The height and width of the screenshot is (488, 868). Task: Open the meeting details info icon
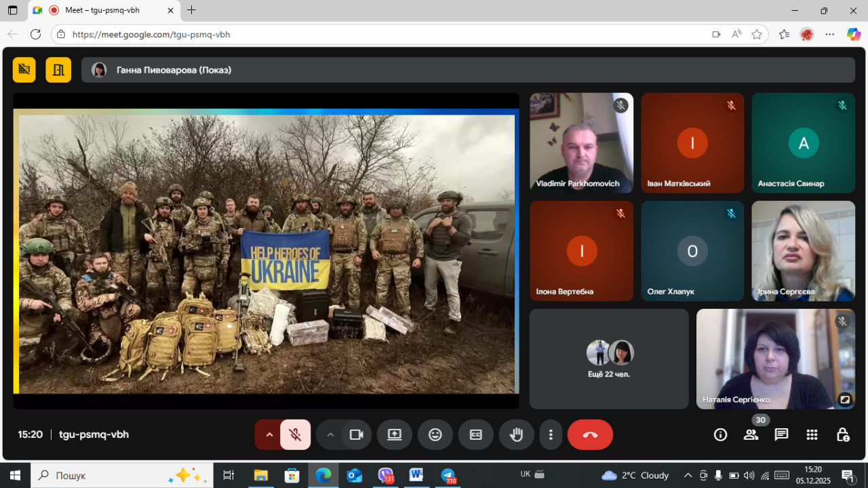[x=720, y=434]
